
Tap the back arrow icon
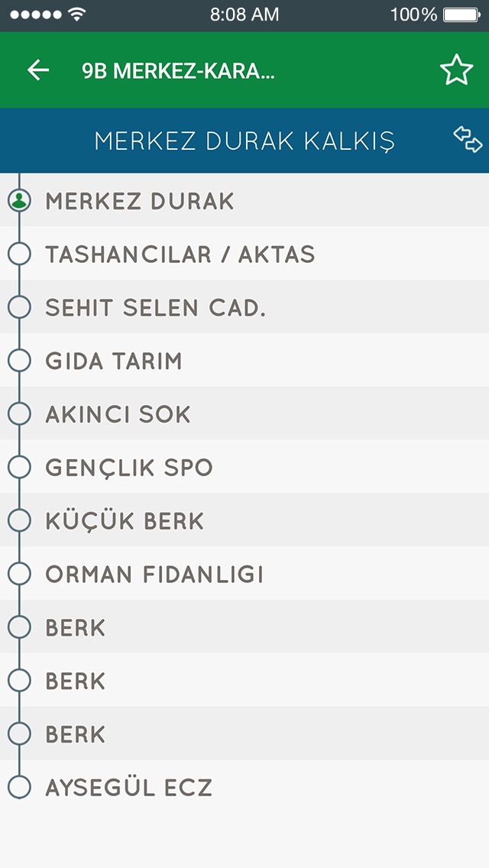click(x=38, y=70)
